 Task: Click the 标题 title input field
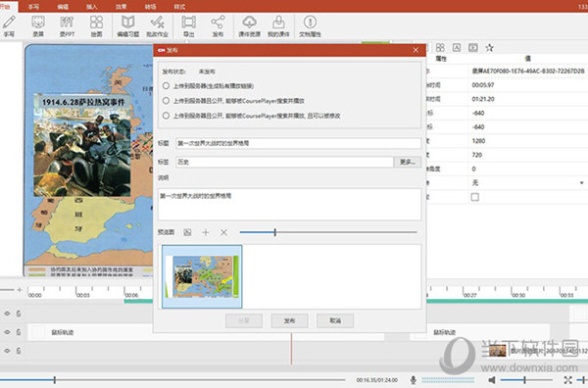(299, 143)
